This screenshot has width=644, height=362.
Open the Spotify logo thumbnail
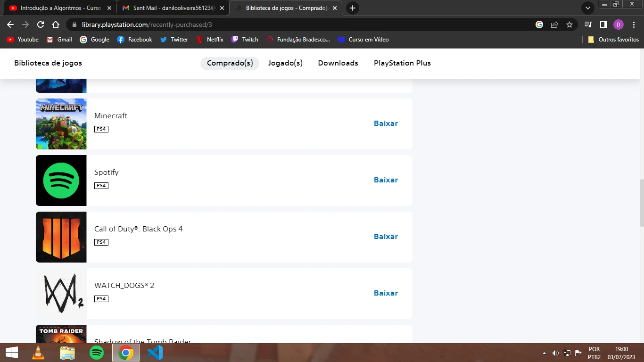[61, 181]
